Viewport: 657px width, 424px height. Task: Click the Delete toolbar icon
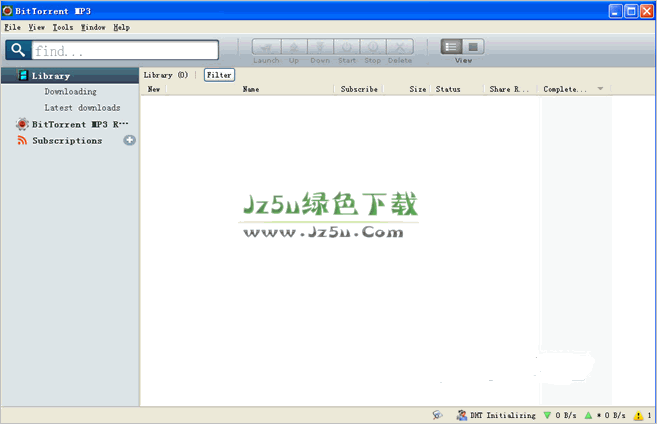click(400, 47)
